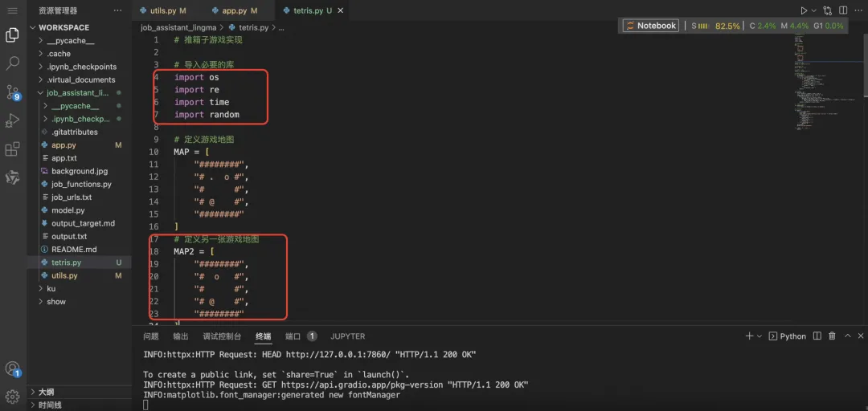Open the new terminal profile dropdown
Image resolution: width=868 pixels, height=411 pixels.
click(x=759, y=336)
